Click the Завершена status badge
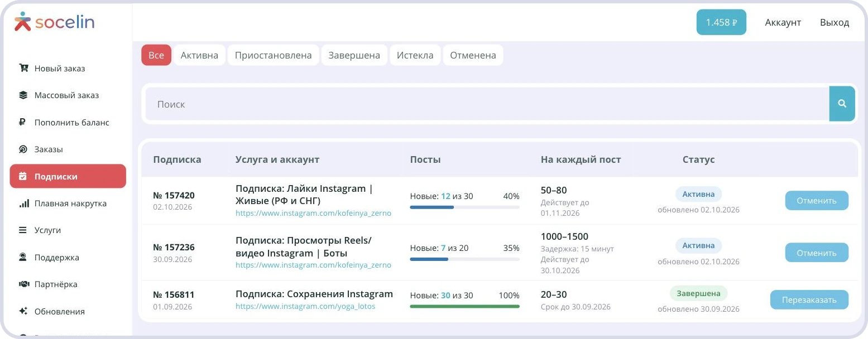This screenshot has width=868, height=339. (x=698, y=293)
